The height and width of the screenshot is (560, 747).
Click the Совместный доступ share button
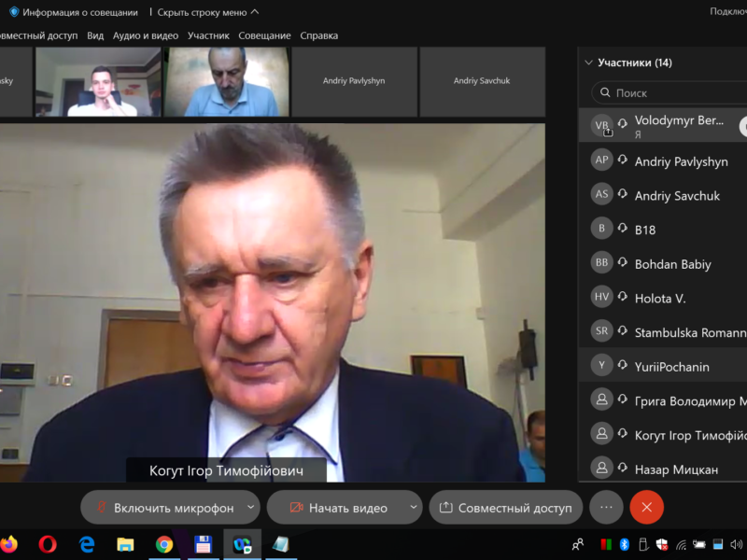505,508
